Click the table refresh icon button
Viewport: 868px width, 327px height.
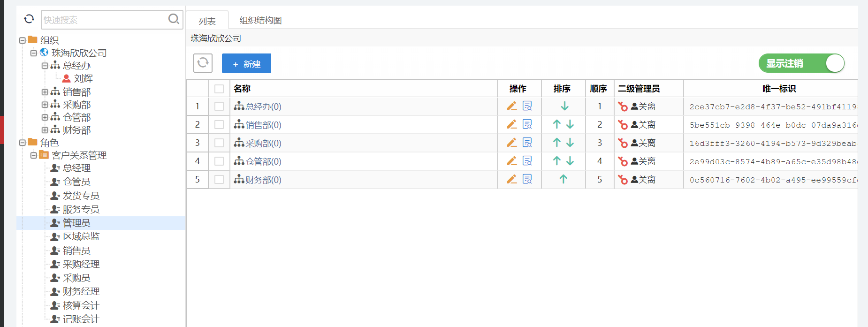click(x=203, y=63)
